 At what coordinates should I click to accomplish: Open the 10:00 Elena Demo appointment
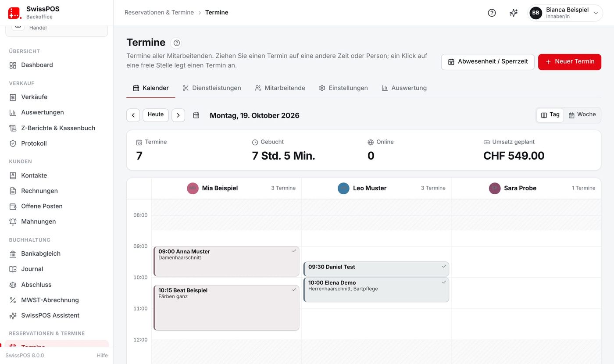pyautogui.click(x=376, y=290)
